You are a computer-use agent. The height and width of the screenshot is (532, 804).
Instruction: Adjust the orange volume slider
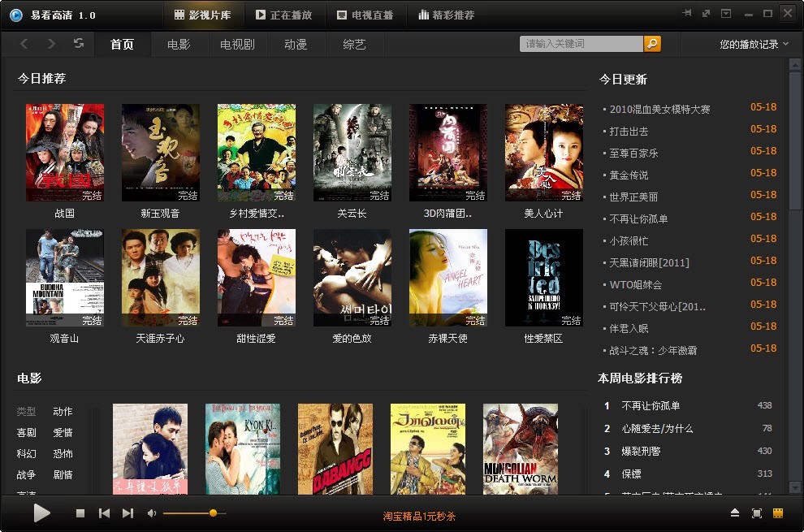(x=195, y=513)
